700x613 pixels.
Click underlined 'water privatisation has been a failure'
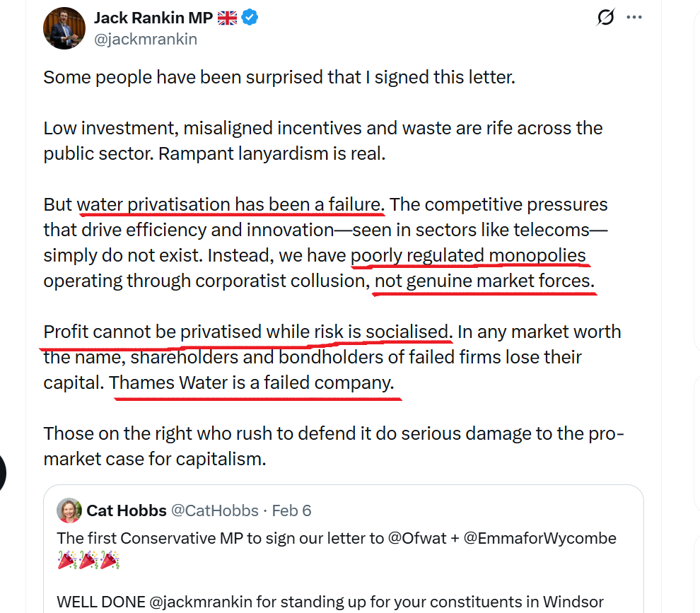pos(229,205)
